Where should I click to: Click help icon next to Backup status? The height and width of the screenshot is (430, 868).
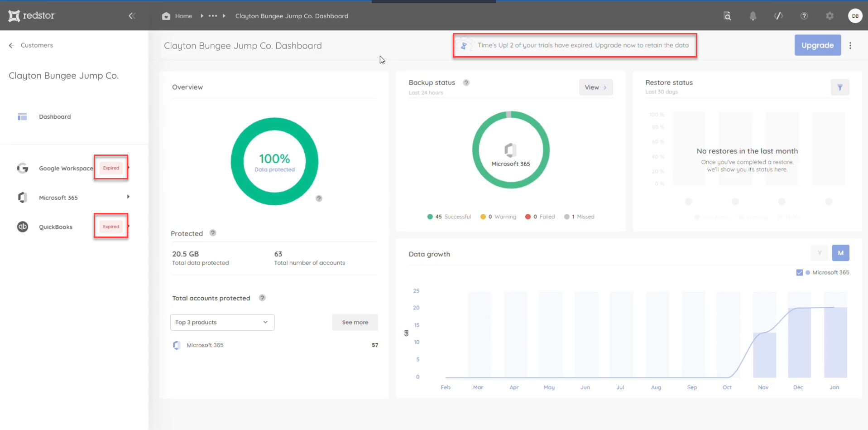(466, 82)
